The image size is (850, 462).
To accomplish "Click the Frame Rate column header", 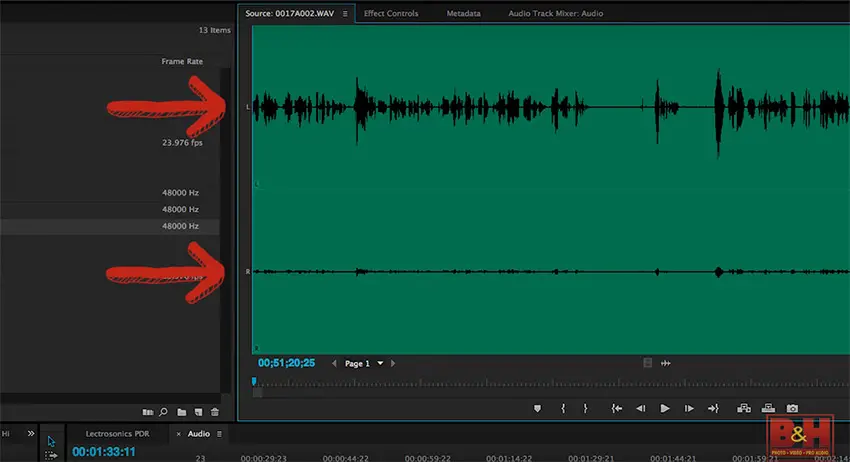I will click(x=182, y=61).
